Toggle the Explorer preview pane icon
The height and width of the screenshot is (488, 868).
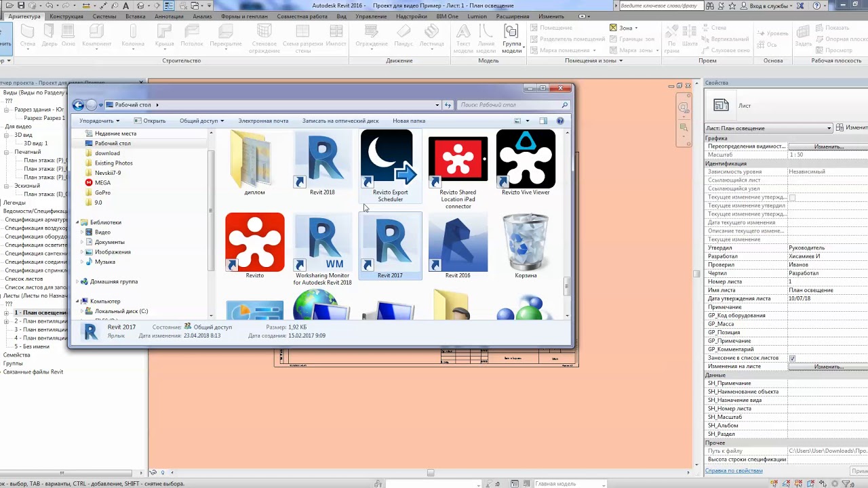coord(543,121)
